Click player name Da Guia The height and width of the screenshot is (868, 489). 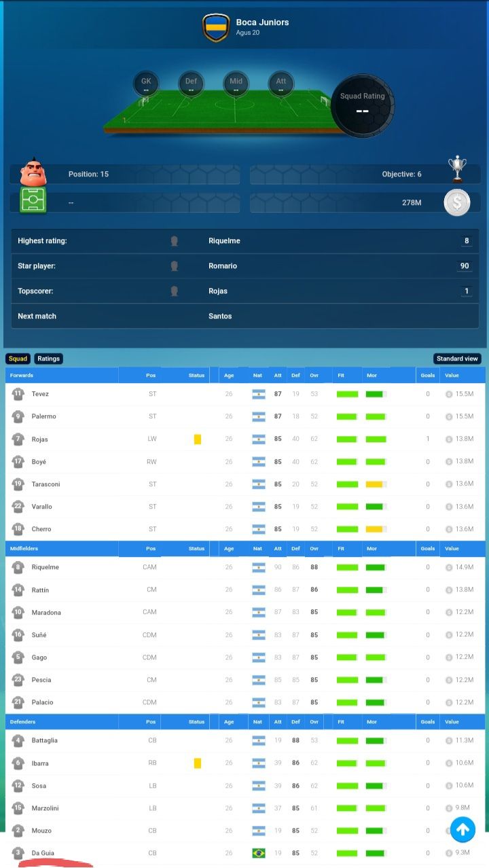[43, 853]
